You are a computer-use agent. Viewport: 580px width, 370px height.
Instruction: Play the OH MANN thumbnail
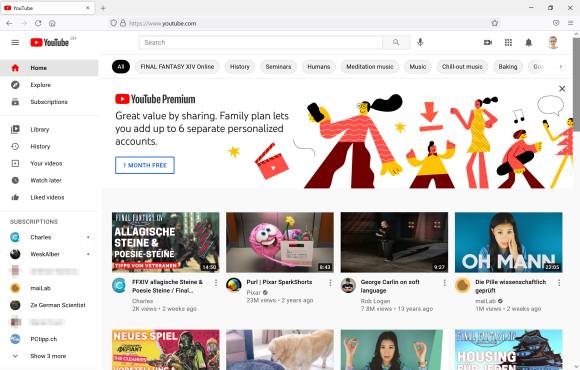click(509, 242)
